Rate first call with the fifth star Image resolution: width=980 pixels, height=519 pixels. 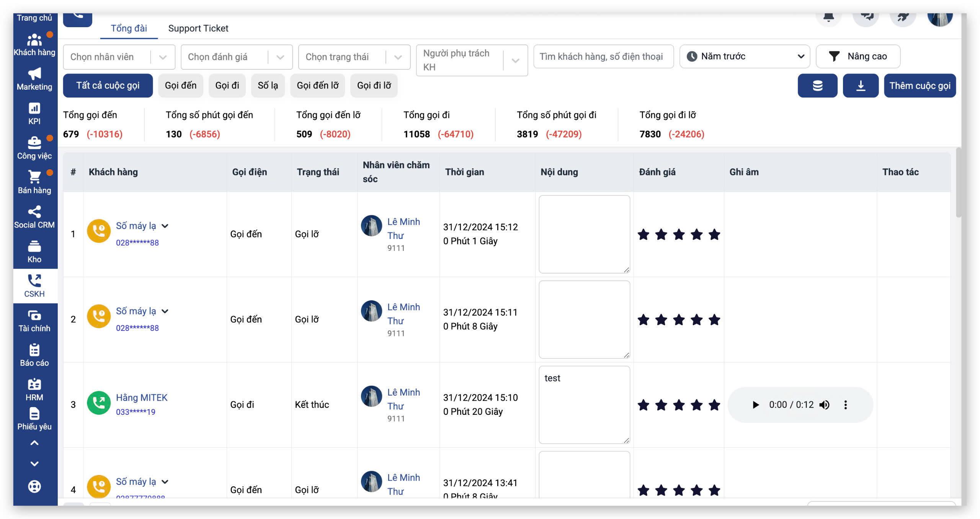(x=714, y=234)
